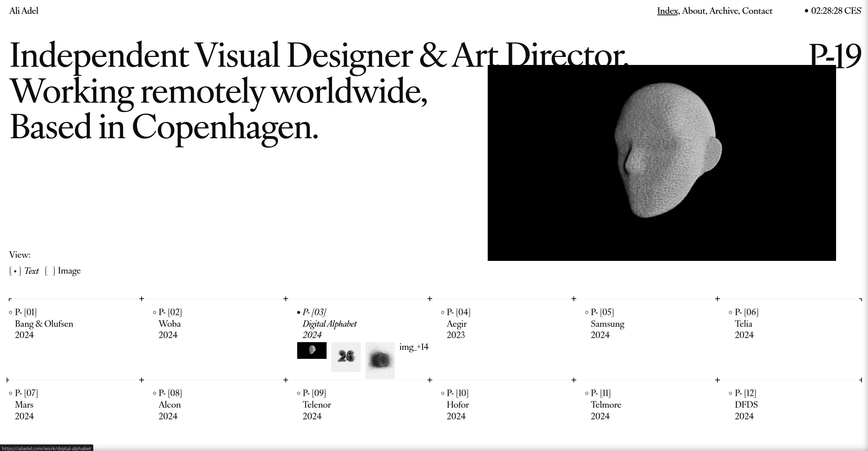Open the Digital Alphabet project
This screenshot has height=451, width=868.
click(329, 324)
